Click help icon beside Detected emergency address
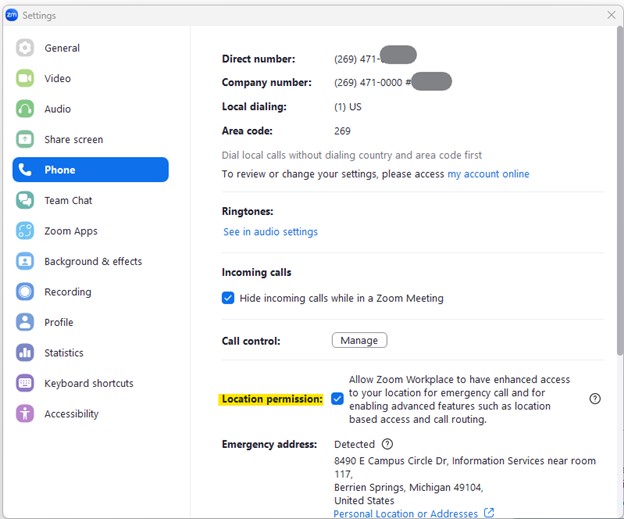Image resolution: width=624 pixels, height=519 pixels. [x=387, y=444]
